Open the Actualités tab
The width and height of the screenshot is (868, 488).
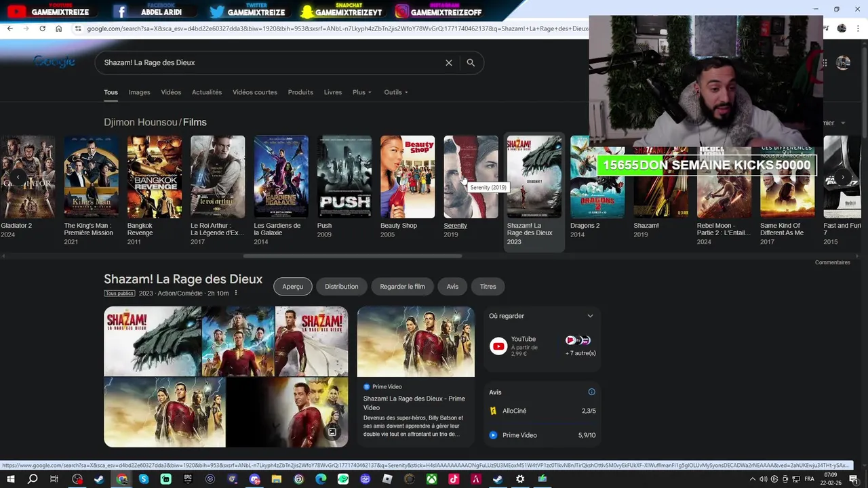(x=207, y=92)
